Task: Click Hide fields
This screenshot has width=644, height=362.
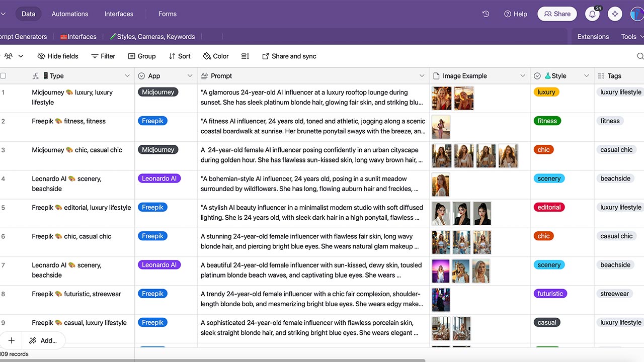Action: tap(58, 56)
